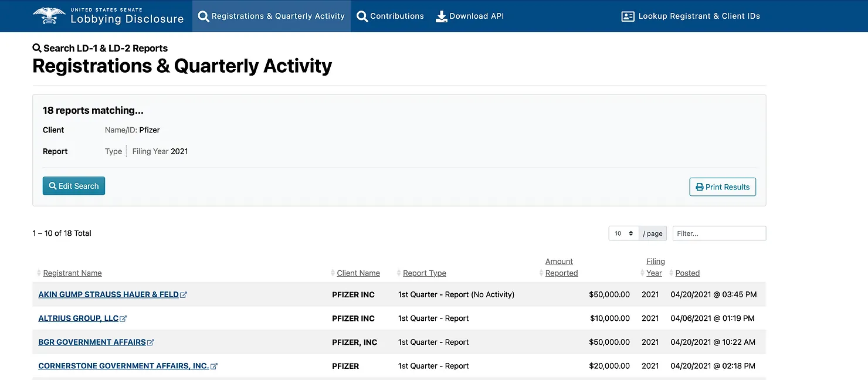Click the "PFIZER" client cell in Cornerstone row
The width and height of the screenshot is (868, 380).
[x=345, y=366]
